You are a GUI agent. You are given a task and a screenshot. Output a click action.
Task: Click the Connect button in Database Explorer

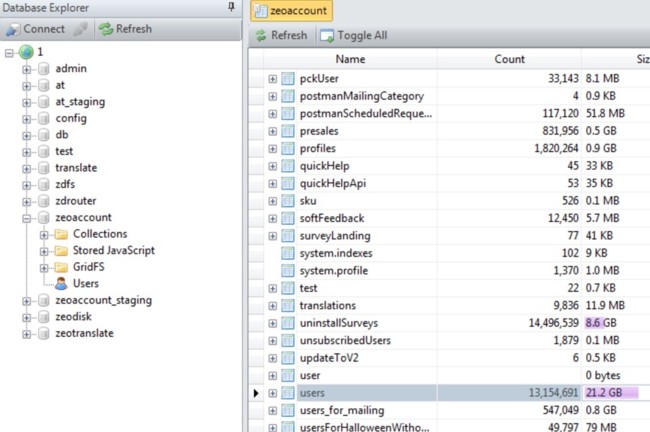click(x=36, y=29)
